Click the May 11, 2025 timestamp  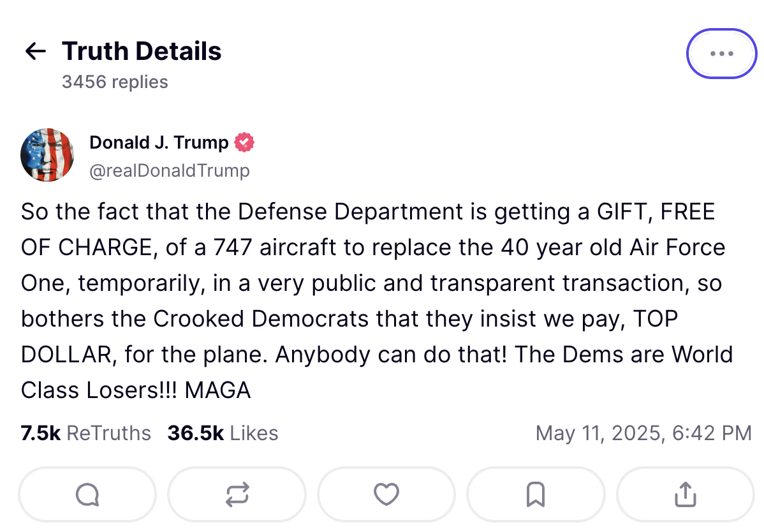[643, 433]
